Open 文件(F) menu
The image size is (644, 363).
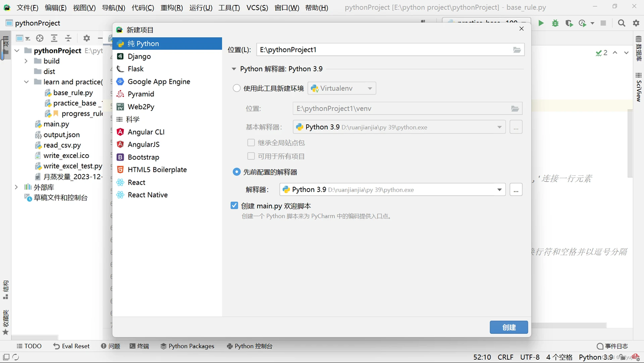27,8
